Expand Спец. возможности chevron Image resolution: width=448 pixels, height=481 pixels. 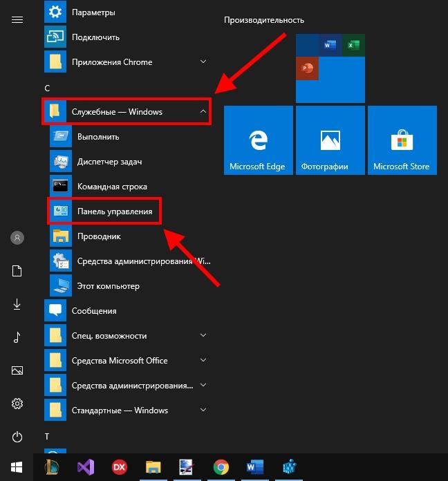click(x=203, y=335)
